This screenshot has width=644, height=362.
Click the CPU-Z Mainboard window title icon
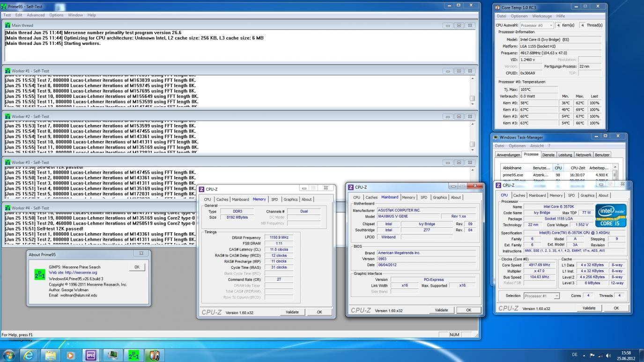pos(351,187)
